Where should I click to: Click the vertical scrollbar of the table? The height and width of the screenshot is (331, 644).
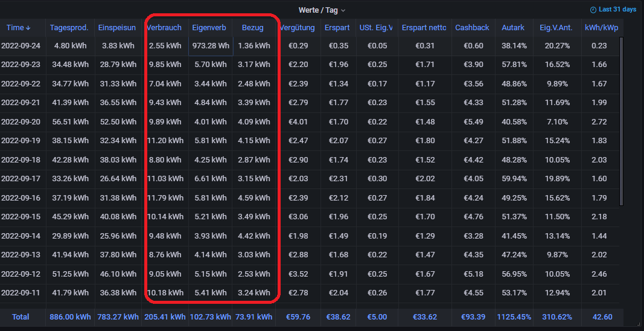pyautogui.click(x=622, y=121)
